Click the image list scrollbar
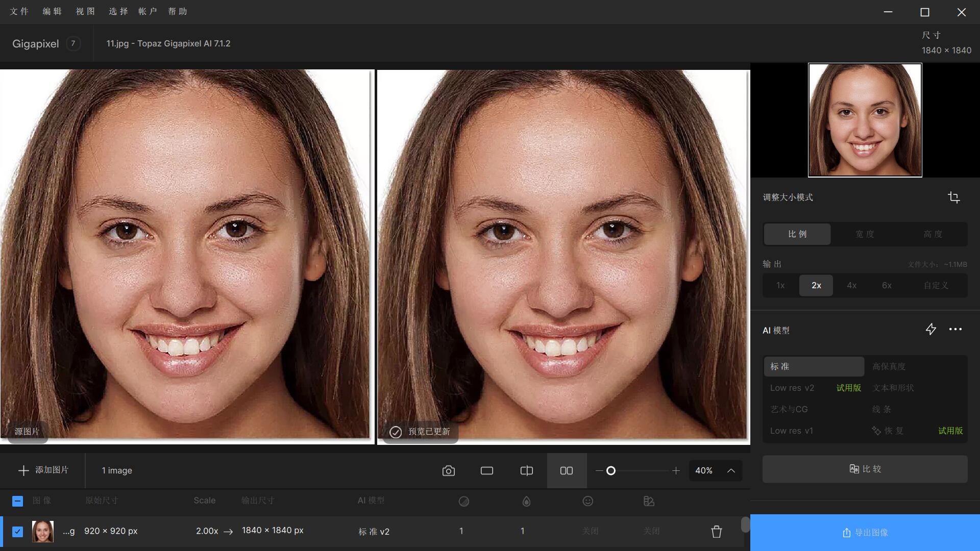 click(745, 525)
